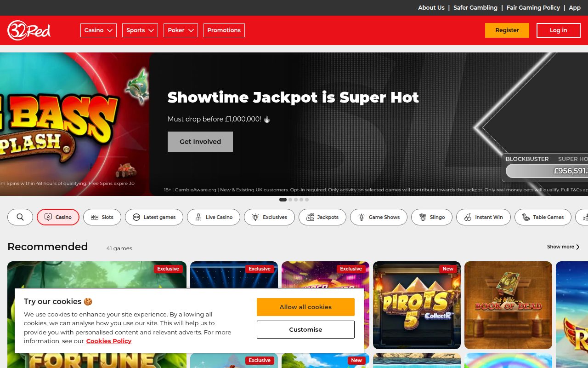Select the last carousel slide indicator
588x368 pixels.
(307, 200)
